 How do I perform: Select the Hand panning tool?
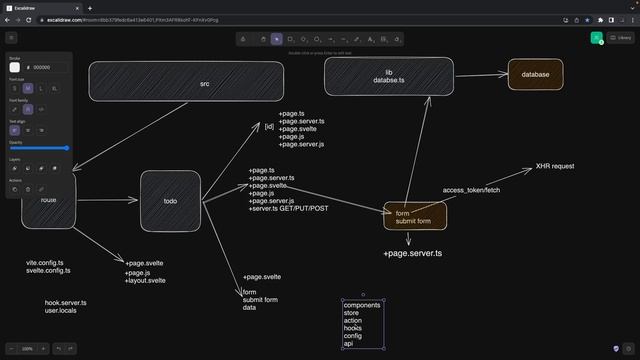pos(263,39)
